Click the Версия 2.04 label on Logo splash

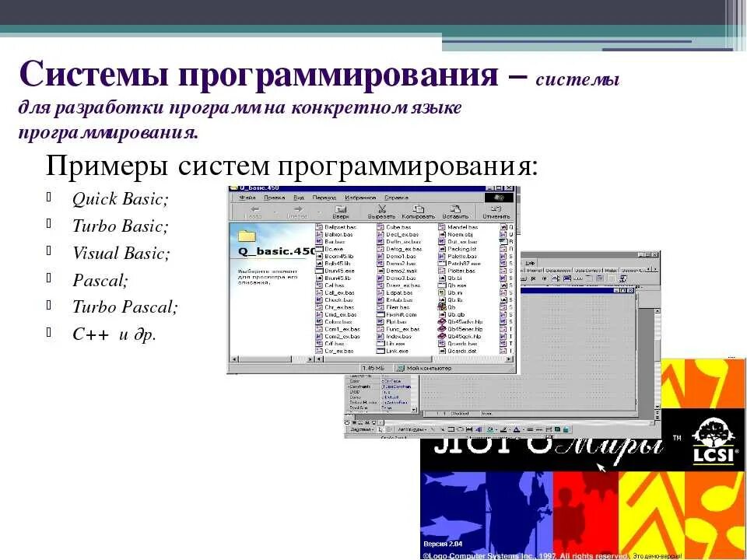pyautogui.click(x=443, y=544)
